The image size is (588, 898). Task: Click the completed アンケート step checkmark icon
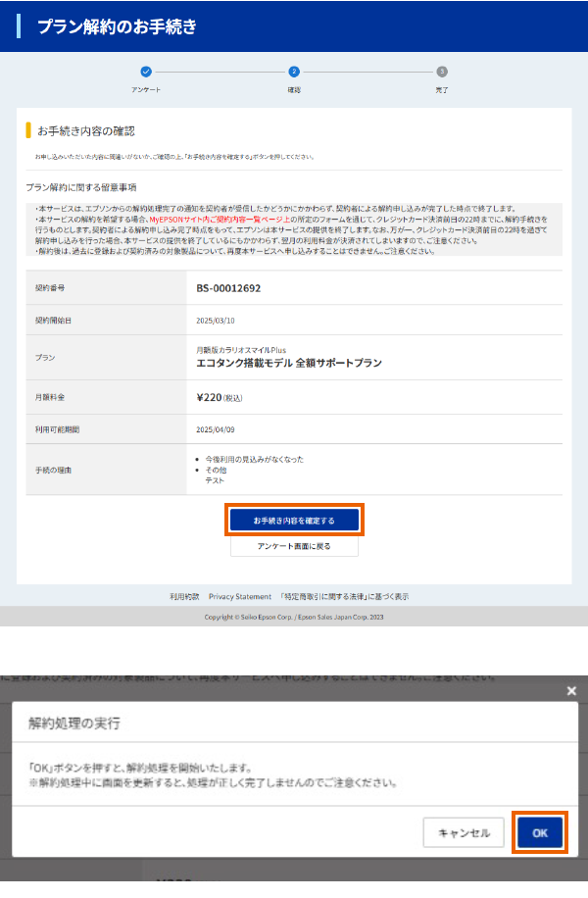(146, 72)
